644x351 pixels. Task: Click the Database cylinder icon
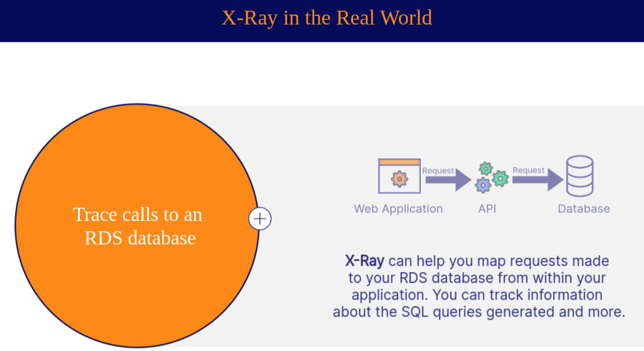click(579, 176)
